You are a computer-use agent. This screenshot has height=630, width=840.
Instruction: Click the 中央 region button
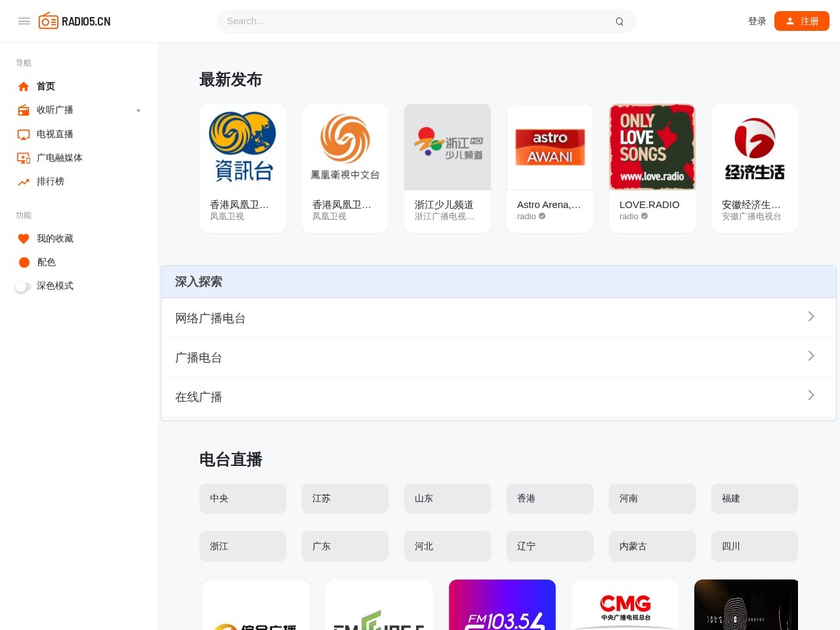243,499
